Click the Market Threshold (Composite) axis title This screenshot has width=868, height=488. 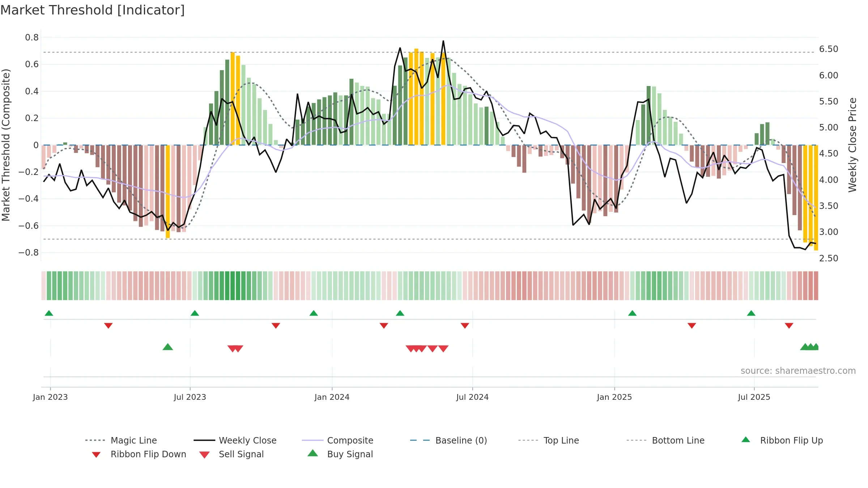[6, 145]
